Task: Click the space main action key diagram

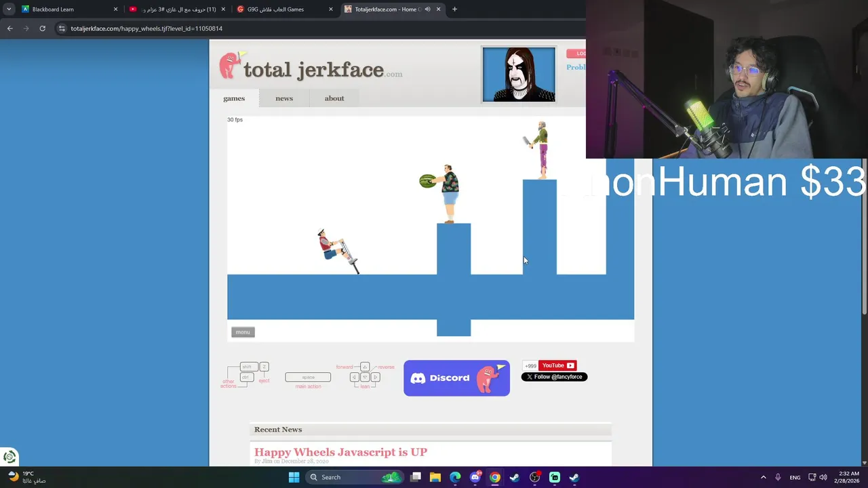Action: pos(308,378)
